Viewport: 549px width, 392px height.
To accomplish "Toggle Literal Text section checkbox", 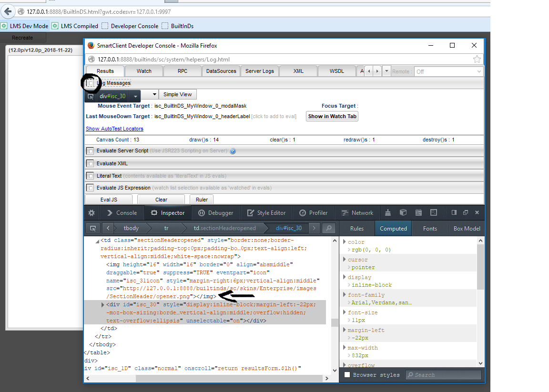I will coord(91,176).
